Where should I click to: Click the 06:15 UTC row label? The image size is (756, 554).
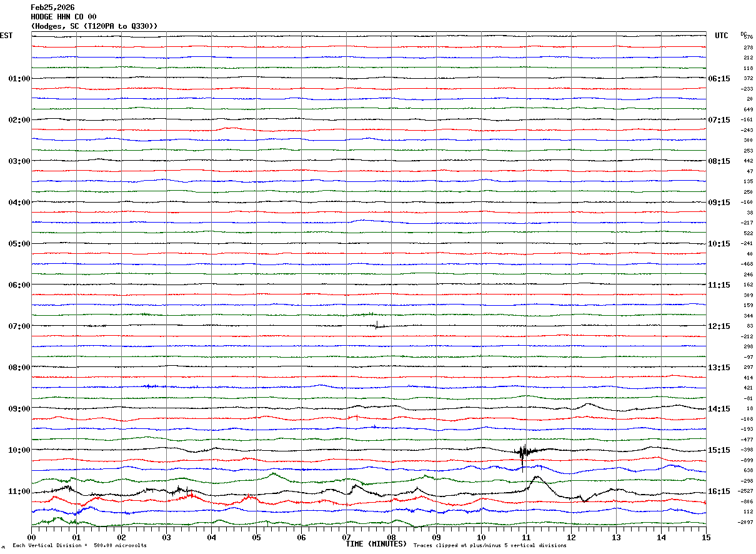[x=719, y=79]
